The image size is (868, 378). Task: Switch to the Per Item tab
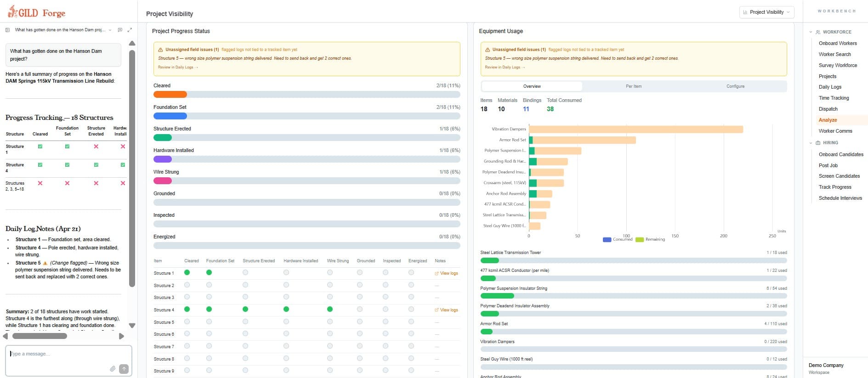634,86
